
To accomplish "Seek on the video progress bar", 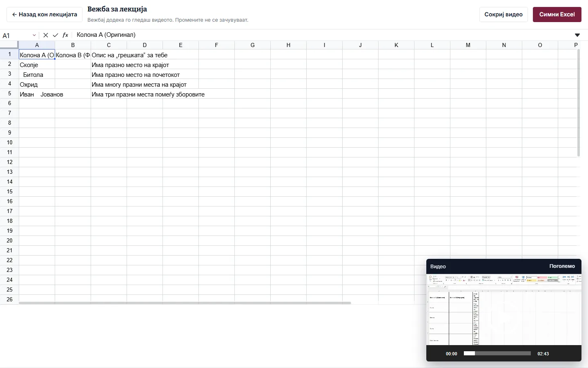I will click(x=497, y=353).
